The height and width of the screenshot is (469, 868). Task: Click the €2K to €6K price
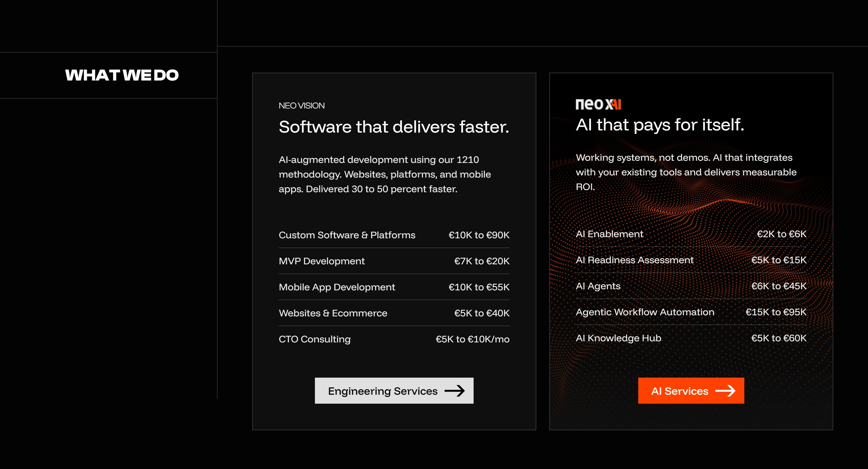781,234
